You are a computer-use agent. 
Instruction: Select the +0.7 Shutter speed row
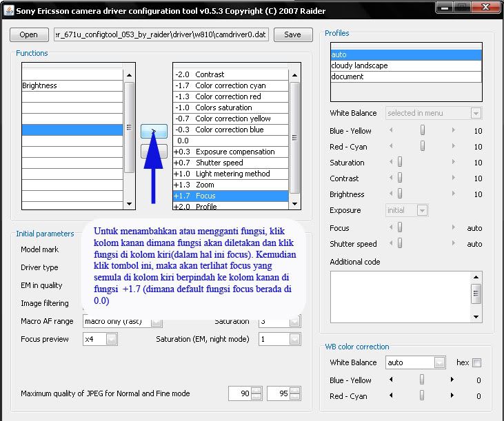coord(230,163)
